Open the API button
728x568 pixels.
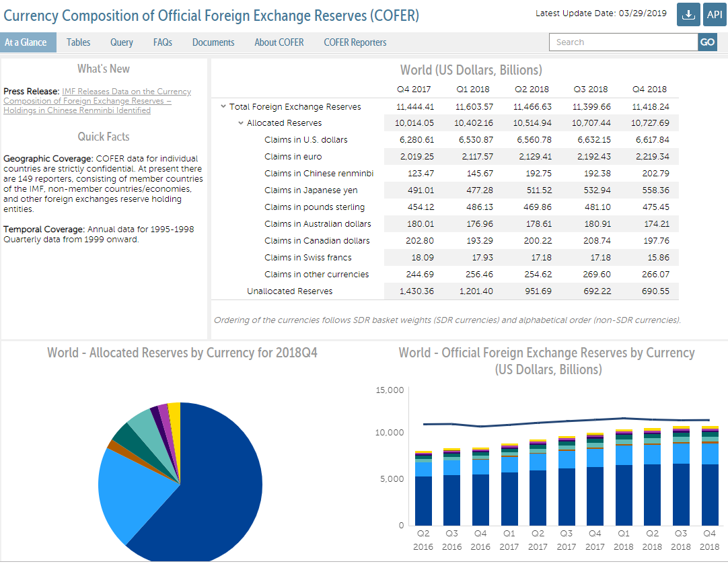tap(714, 15)
